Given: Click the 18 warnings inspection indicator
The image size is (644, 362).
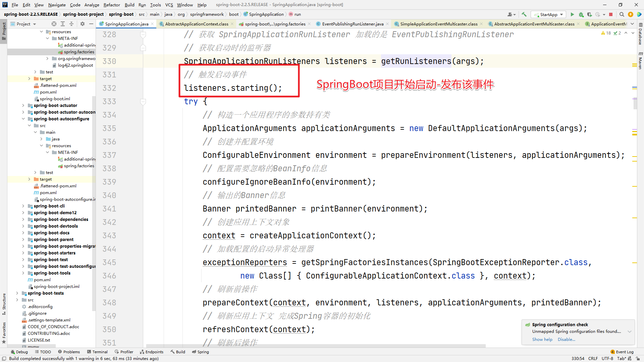Looking at the screenshot, I should [606, 33].
